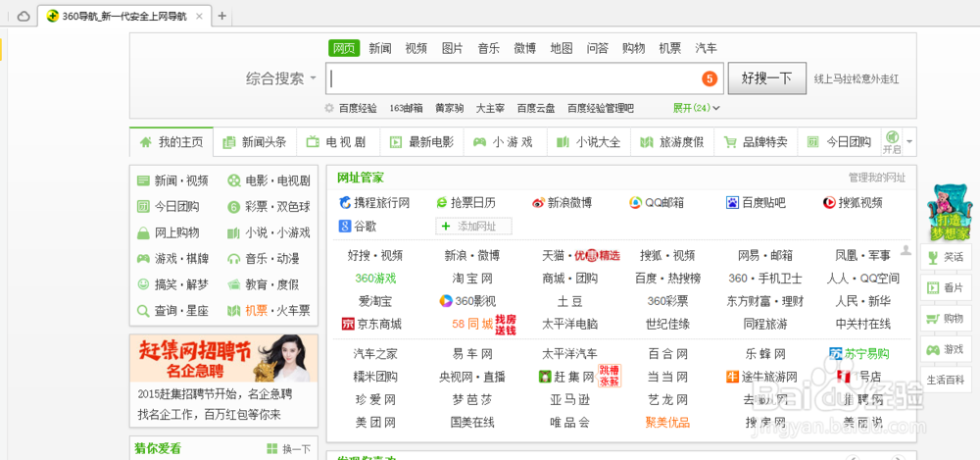Open the 百度贴吧 bookmark
Screen dimensions: 980x460
pyautogui.click(x=757, y=203)
